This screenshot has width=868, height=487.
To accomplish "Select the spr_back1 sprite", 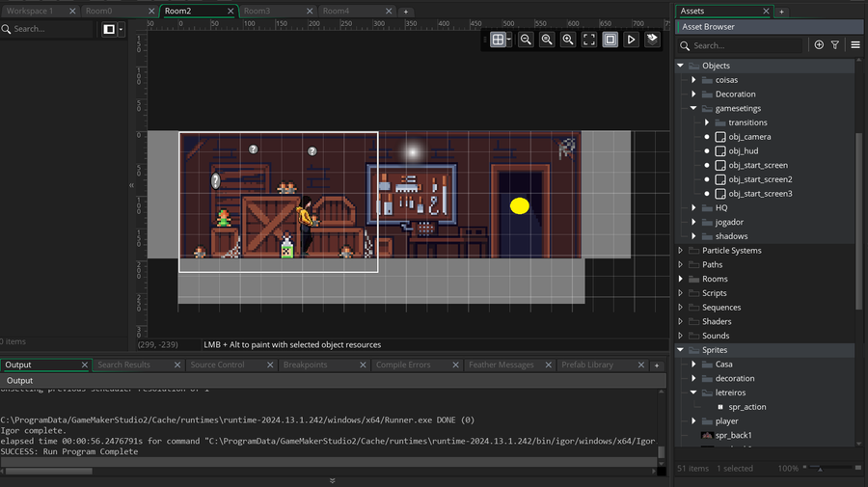I will [733, 436].
